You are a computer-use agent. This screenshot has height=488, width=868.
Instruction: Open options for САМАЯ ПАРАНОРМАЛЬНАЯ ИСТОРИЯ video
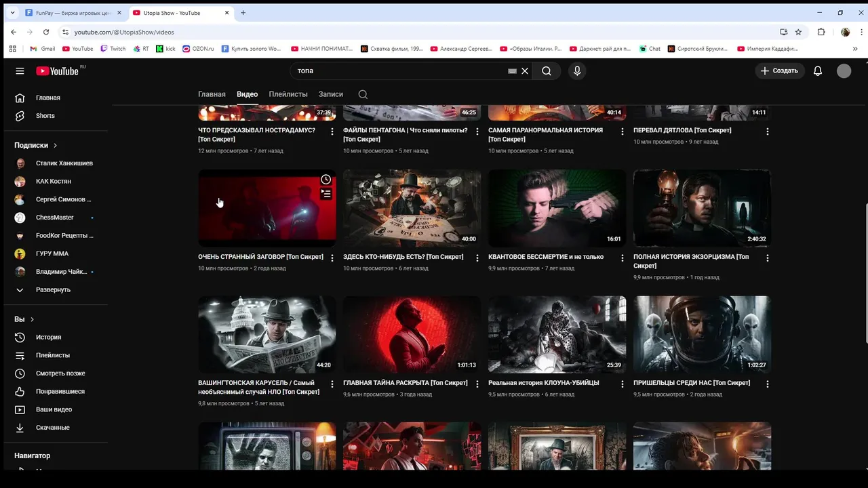(623, 131)
